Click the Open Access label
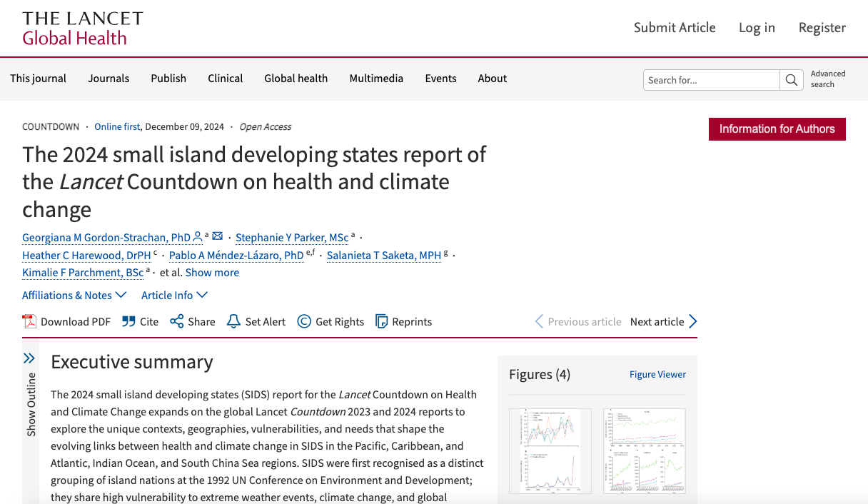Screen dimensions: 868x504 tap(266, 127)
